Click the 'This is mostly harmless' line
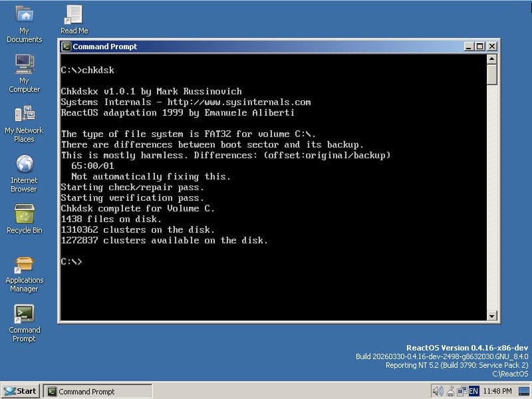532x399 pixels. [x=225, y=156]
